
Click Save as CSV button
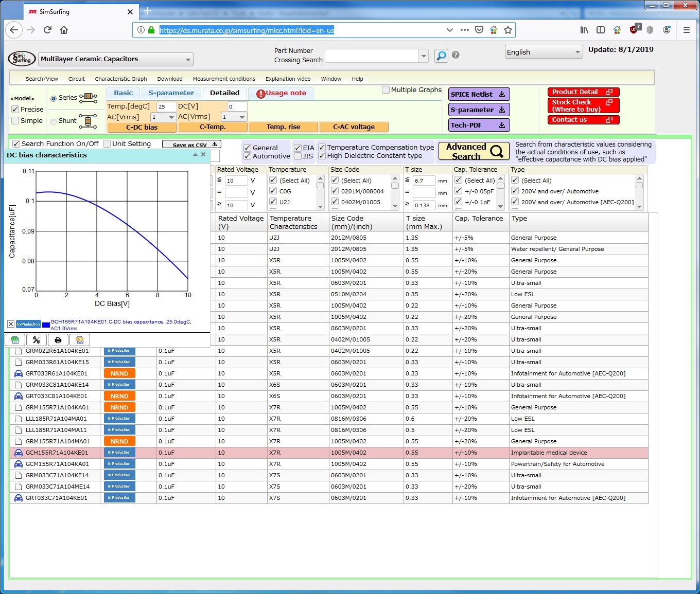click(x=191, y=145)
